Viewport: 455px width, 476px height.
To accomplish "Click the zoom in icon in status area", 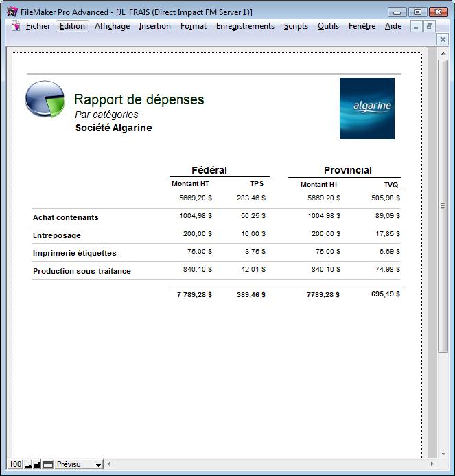I will tap(37, 464).
